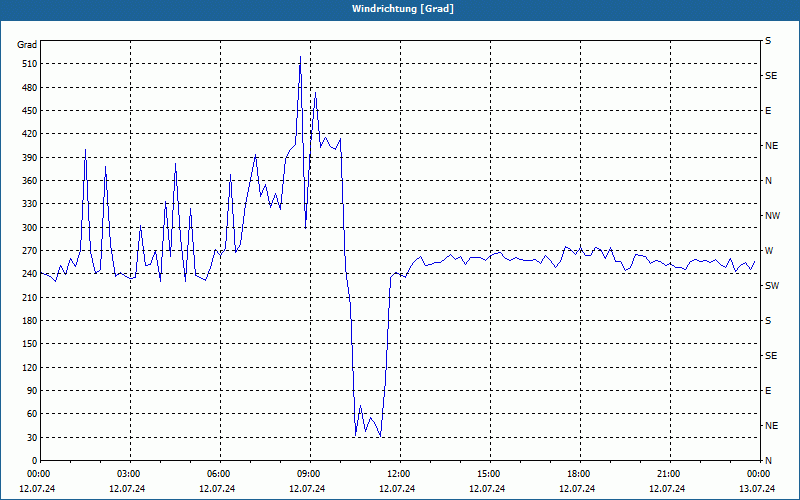The width and height of the screenshot is (800, 500).
Task: Select the 270 label on the left axis
Action: tap(30, 251)
